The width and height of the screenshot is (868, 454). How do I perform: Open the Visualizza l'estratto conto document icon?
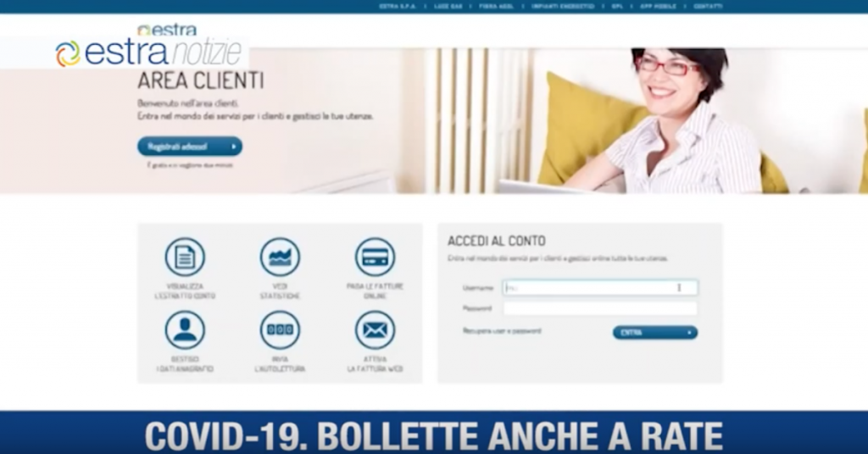[x=185, y=257]
